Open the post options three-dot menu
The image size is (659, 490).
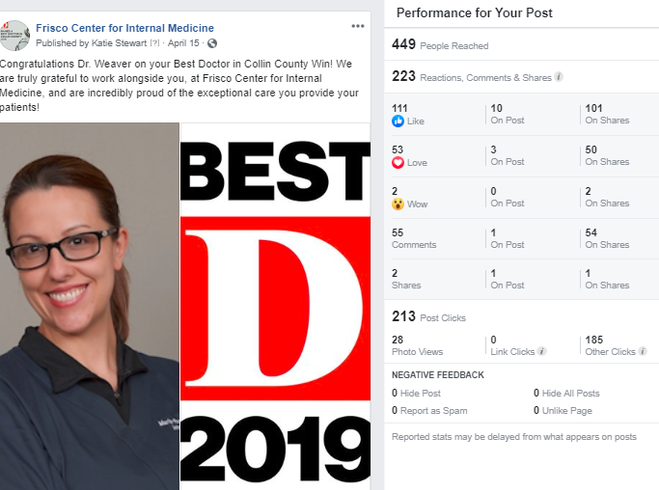point(358,26)
